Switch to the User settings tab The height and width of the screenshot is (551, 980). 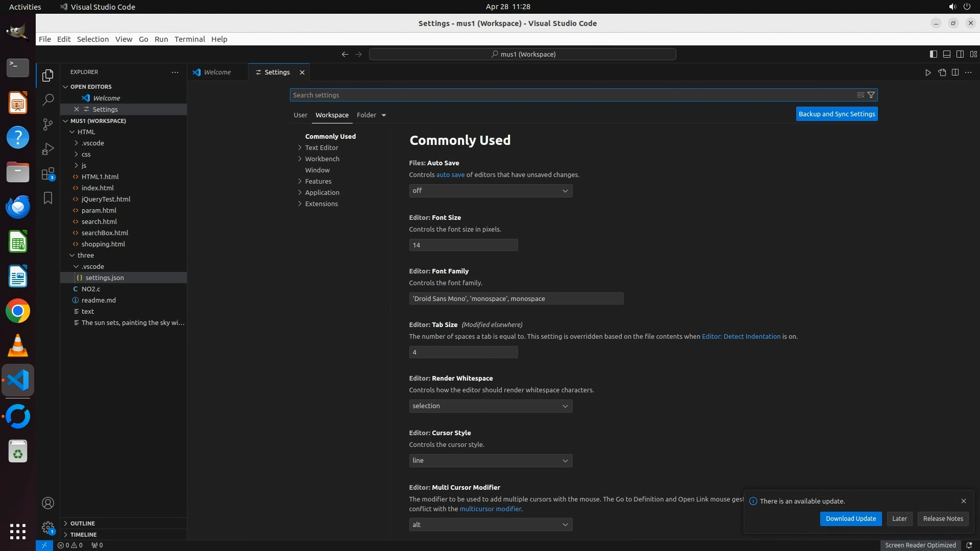point(300,115)
